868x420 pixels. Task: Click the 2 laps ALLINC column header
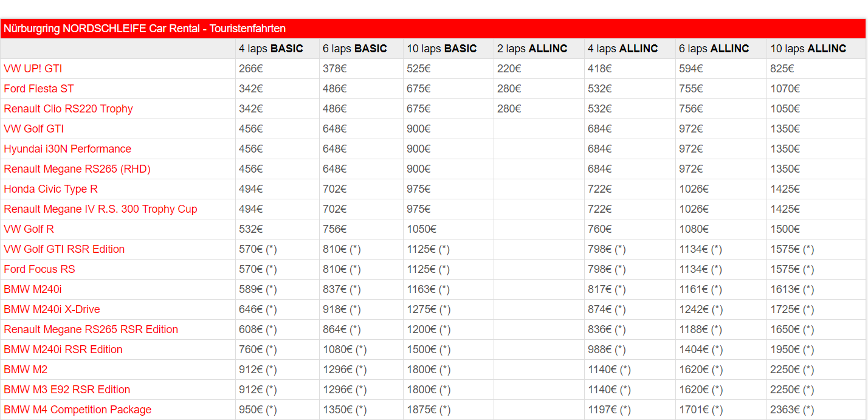(x=532, y=49)
